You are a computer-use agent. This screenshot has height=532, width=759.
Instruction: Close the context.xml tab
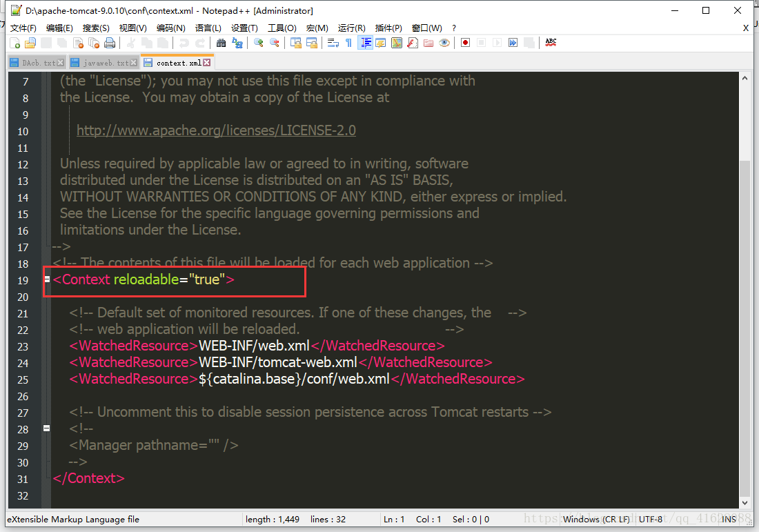coord(207,63)
